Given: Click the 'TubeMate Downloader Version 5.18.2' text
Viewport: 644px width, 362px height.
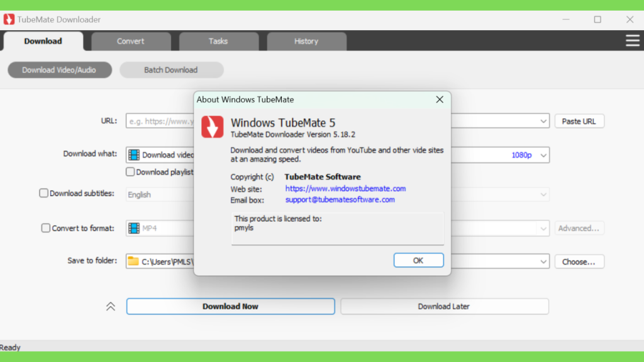Looking at the screenshot, I should 293,134.
